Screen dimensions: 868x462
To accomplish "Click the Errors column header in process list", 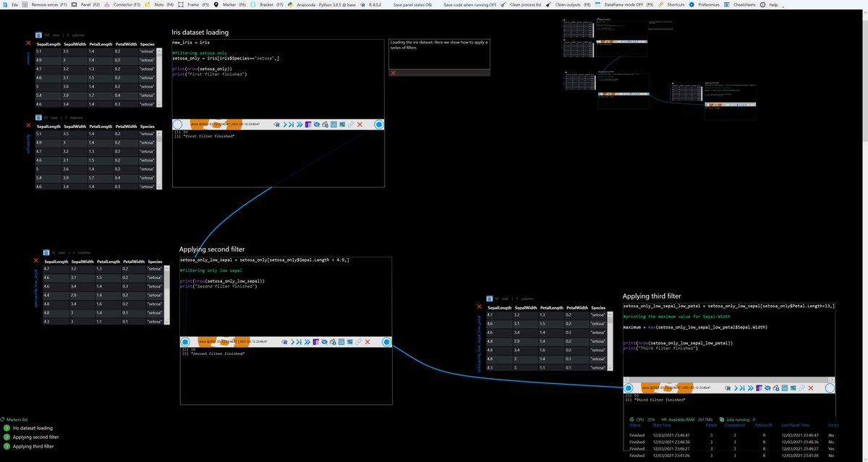I will (833, 425).
